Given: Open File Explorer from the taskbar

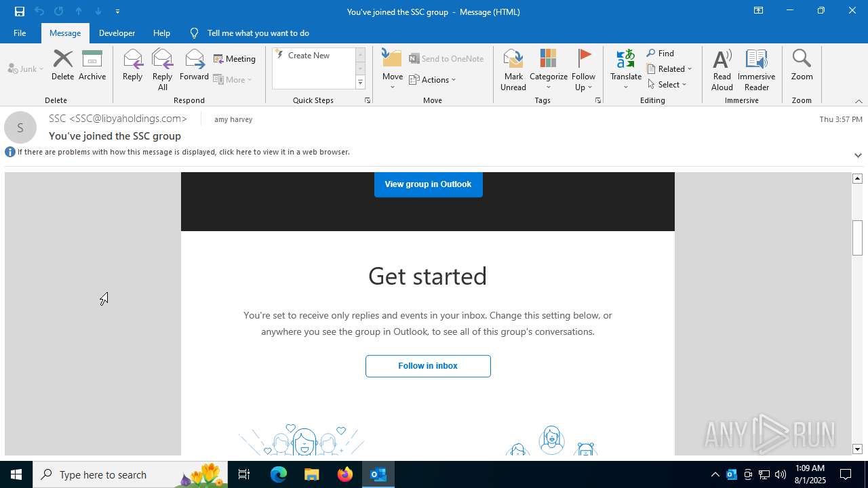Looking at the screenshot, I should click(311, 474).
